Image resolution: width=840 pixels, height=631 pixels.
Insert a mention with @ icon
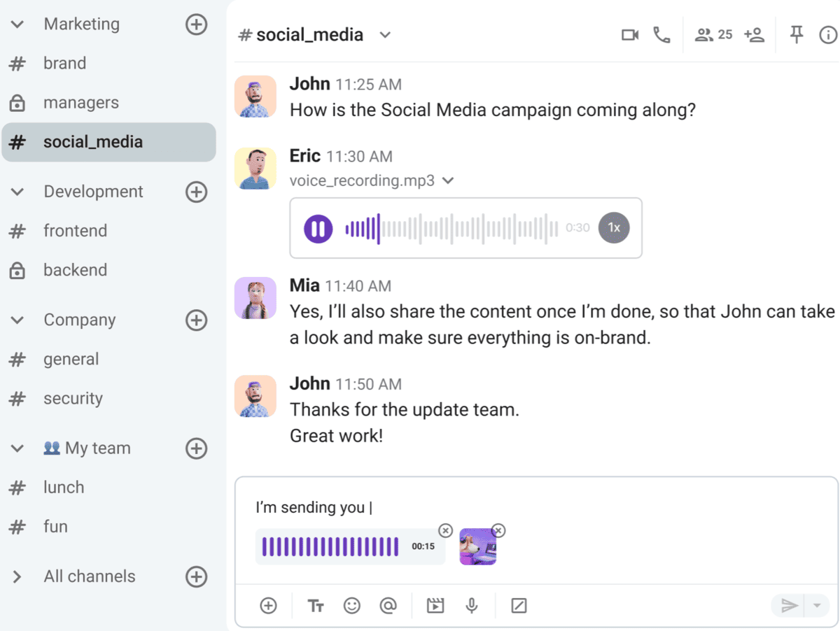[388, 606]
